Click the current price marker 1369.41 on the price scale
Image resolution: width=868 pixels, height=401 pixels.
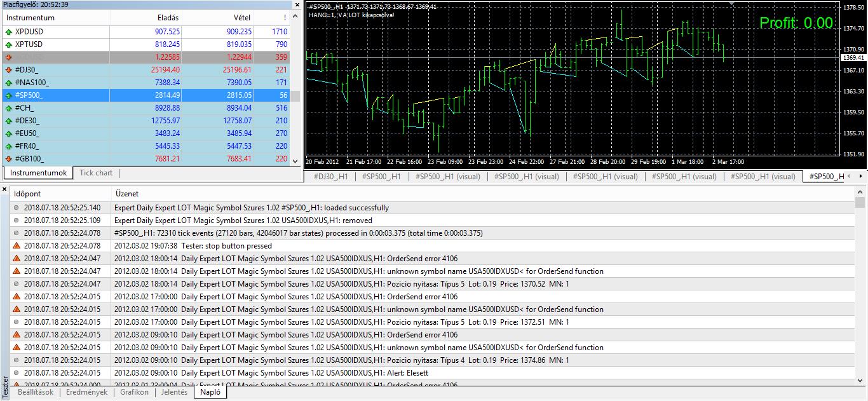[x=853, y=58]
